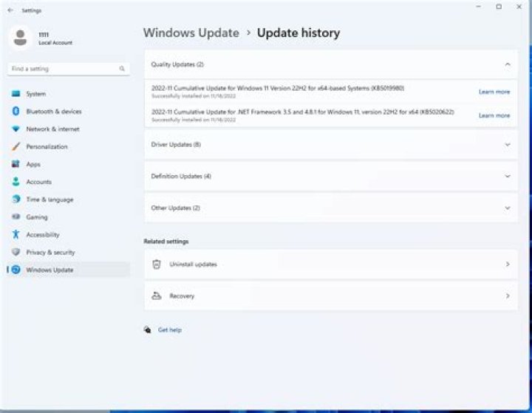Expand Definition Updates list
532x413 pixels.
click(x=507, y=177)
